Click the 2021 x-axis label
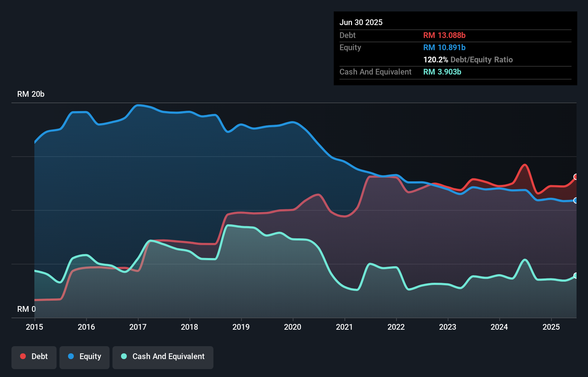Screen dimensions: 588x377 point(344,327)
